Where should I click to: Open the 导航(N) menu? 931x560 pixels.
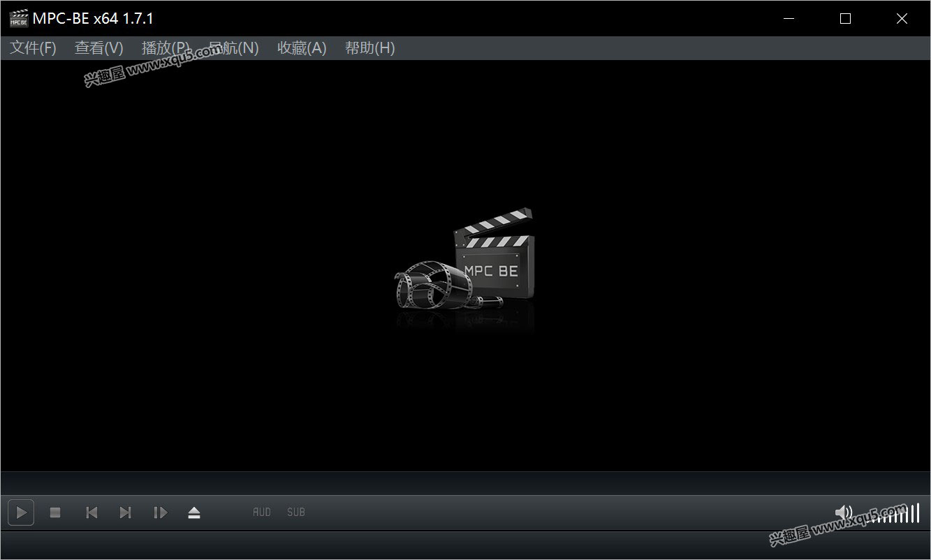pyautogui.click(x=233, y=48)
